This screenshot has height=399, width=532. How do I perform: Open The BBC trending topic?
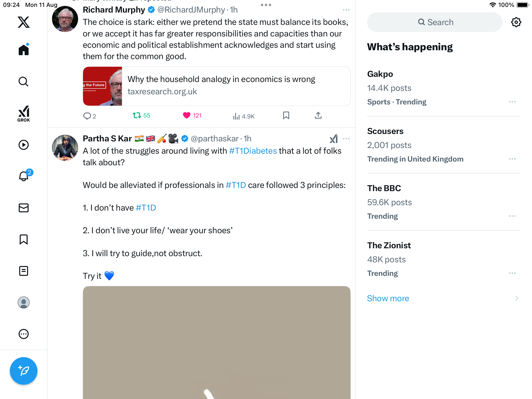point(384,188)
